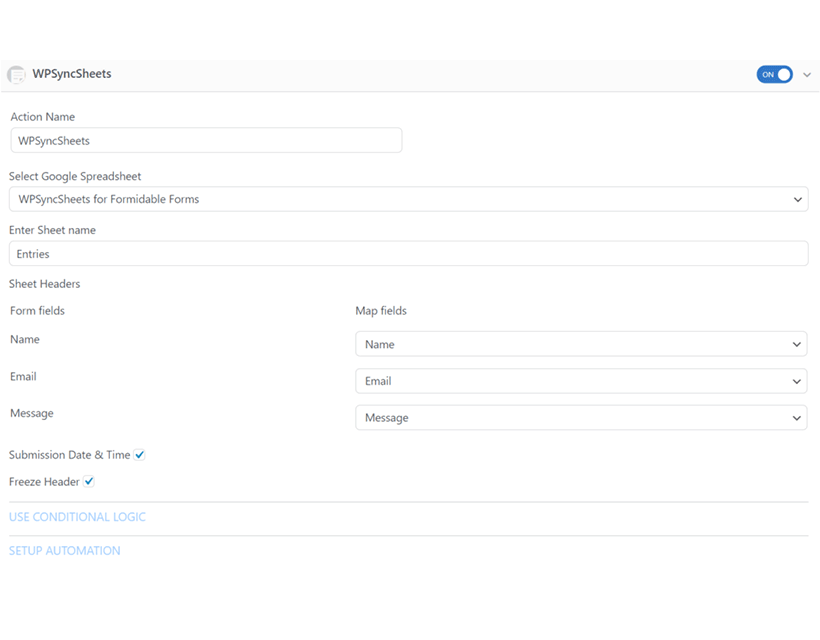The height and width of the screenshot is (640, 820).
Task: Open the Select Google Spreadsheet dropdown
Action: (x=408, y=199)
